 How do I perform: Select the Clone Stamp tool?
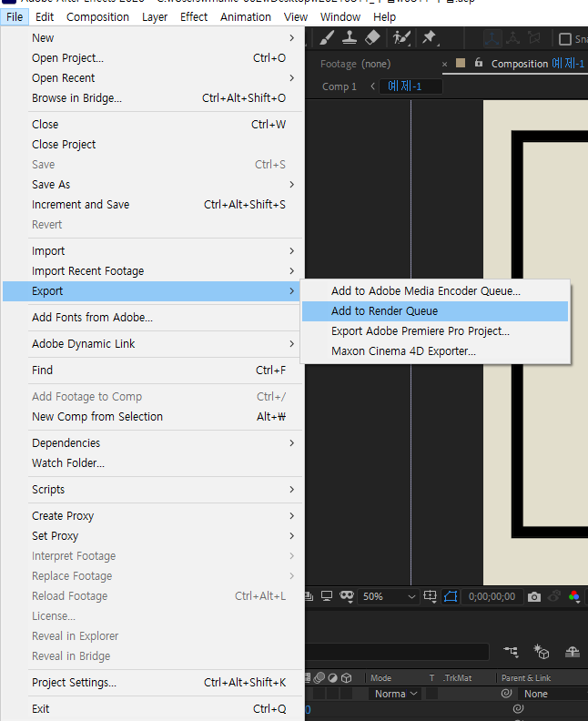click(350, 37)
